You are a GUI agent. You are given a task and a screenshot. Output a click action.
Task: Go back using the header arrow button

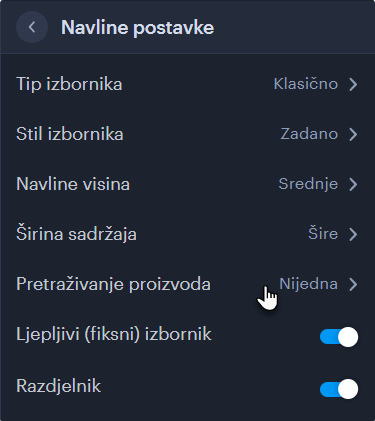point(32,27)
